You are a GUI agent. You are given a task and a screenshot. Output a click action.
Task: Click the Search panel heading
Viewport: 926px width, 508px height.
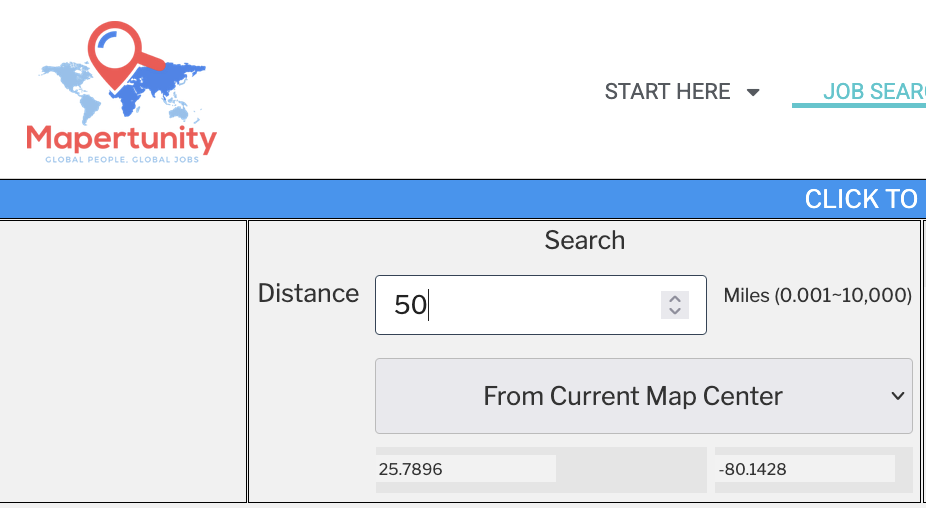(585, 241)
